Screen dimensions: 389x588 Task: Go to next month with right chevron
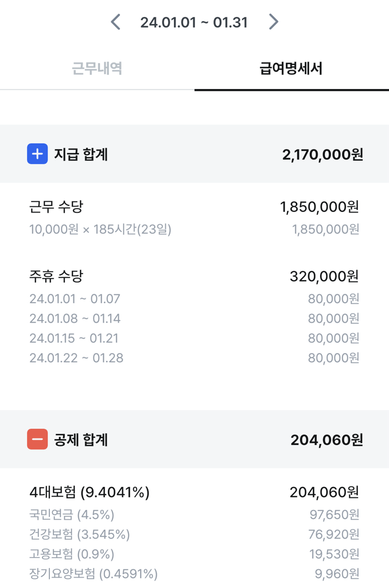(x=274, y=22)
